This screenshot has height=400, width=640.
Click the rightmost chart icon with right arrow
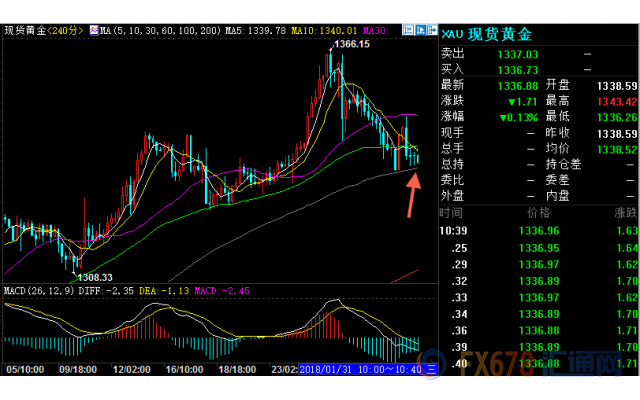click(x=433, y=30)
